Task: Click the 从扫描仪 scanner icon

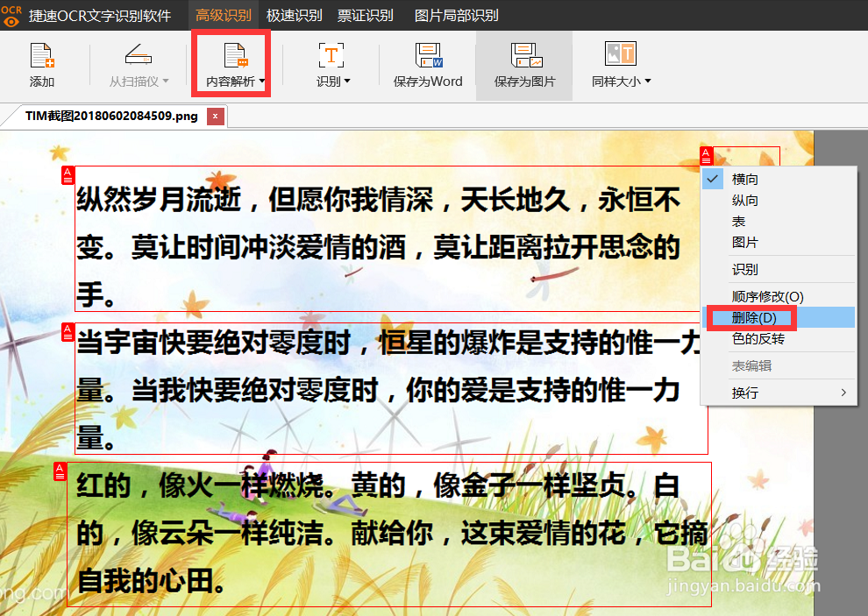Action: click(138, 55)
